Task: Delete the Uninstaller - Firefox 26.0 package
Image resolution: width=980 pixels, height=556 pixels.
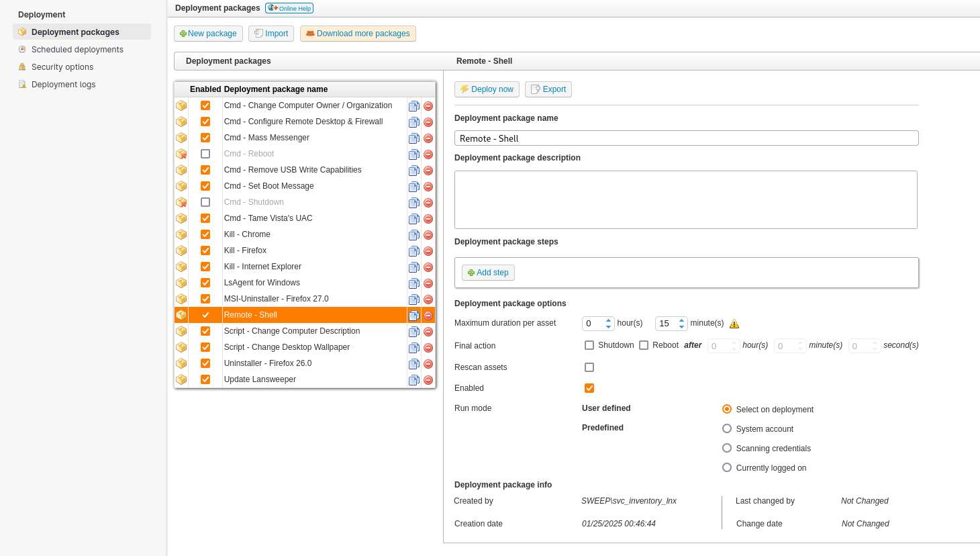Action: tap(428, 364)
